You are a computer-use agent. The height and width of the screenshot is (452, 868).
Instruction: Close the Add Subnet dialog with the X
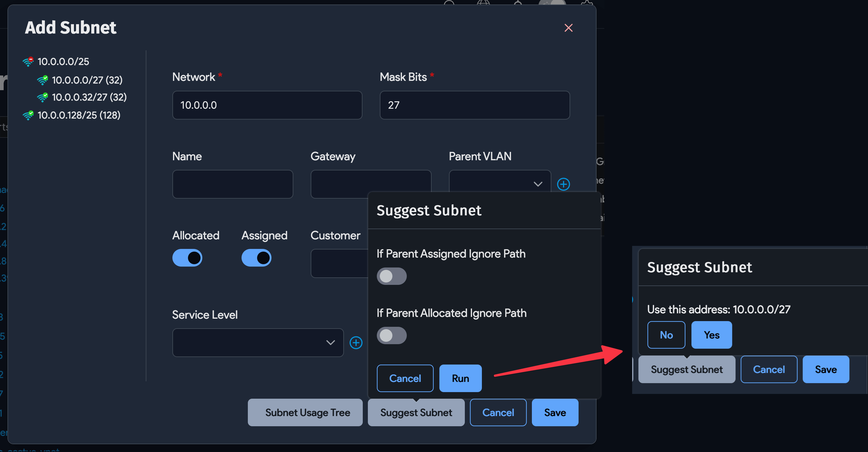568,28
